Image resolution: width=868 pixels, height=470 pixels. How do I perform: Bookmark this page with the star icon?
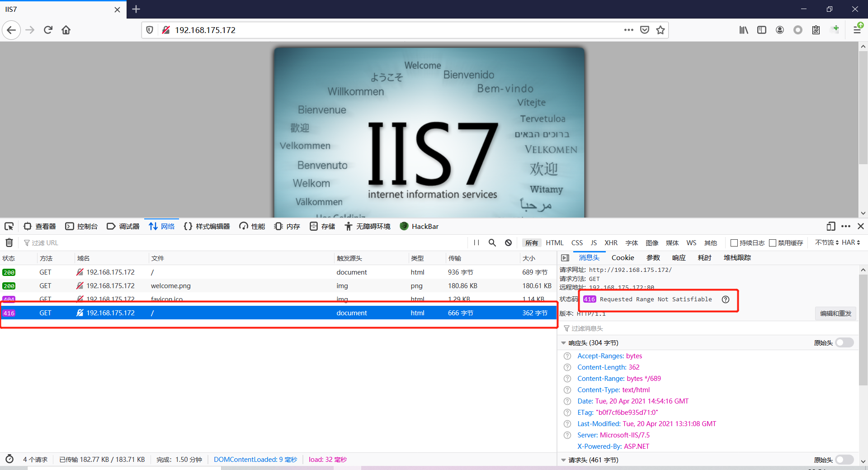[660, 30]
